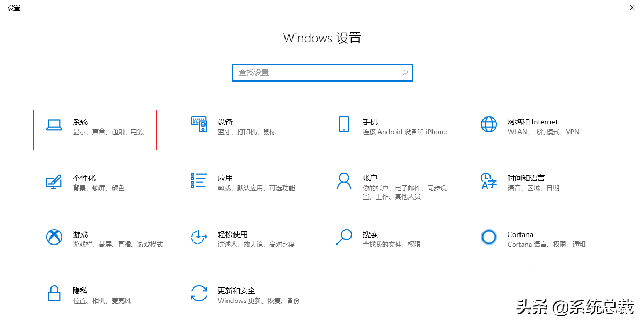Click the search magnifier in 查找设置 box
The height and width of the screenshot is (325, 644).
[x=405, y=73]
